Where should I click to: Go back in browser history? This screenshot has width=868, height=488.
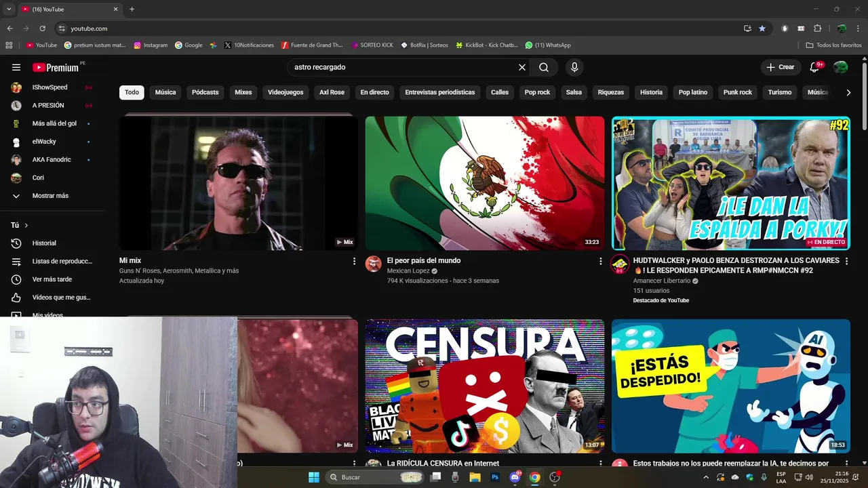9,28
